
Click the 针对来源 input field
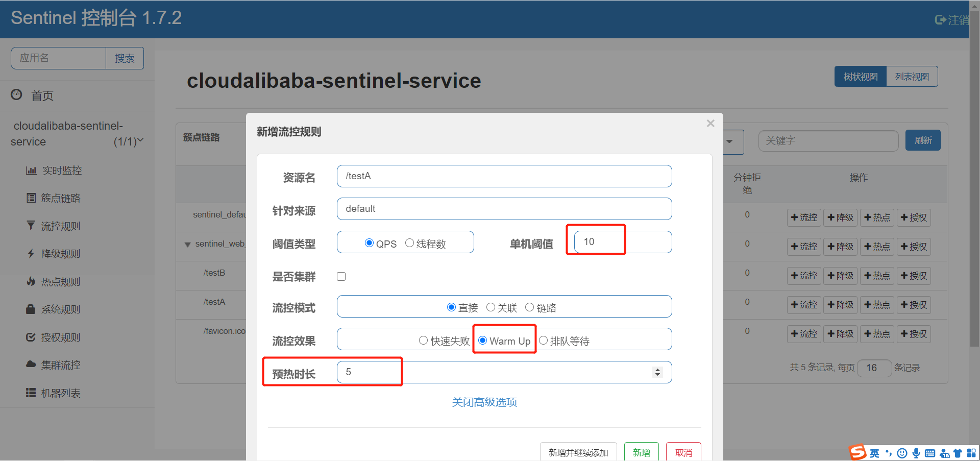coord(504,209)
